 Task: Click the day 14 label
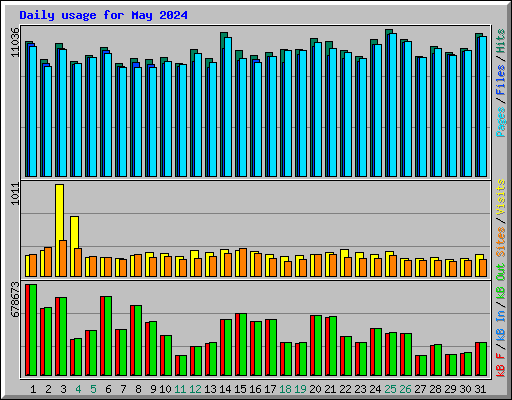tap(225, 389)
